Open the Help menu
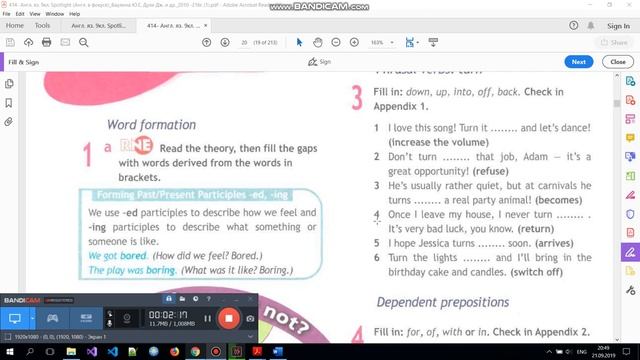The width and height of the screenshot is (640, 360). (x=74, y=14)
